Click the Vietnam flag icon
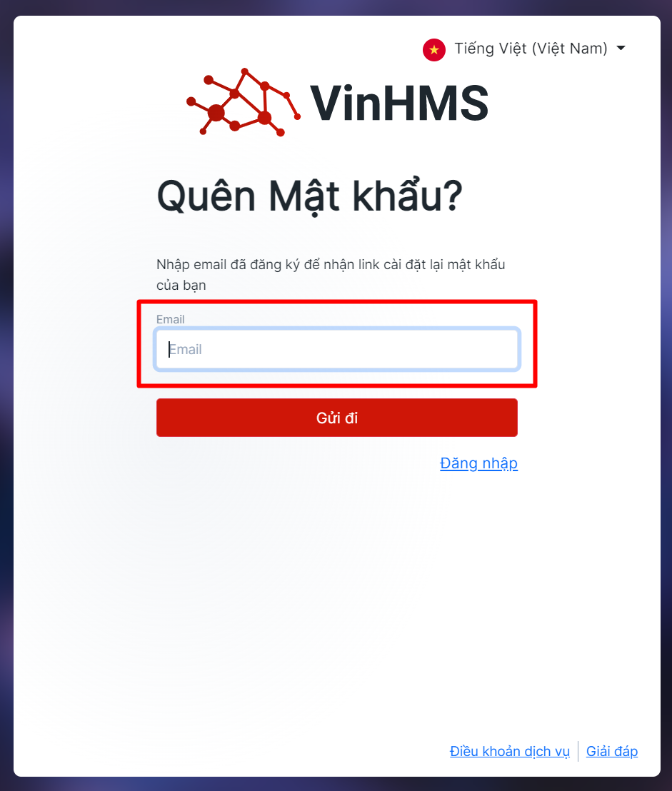This screenshot has width=672, height=791. click(434, 49)
